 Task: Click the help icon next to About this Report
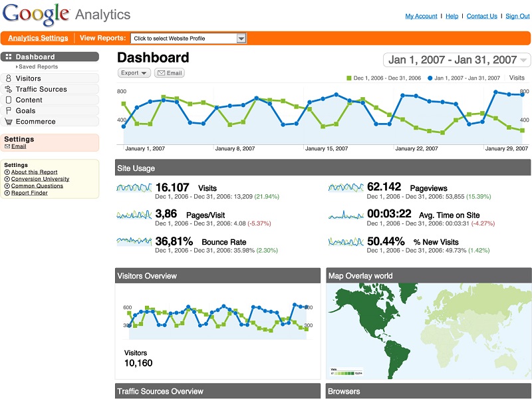point(7,172)
